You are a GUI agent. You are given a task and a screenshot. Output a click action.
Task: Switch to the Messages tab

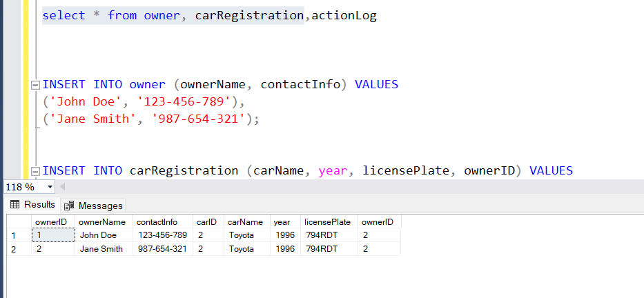coord(93,206)
